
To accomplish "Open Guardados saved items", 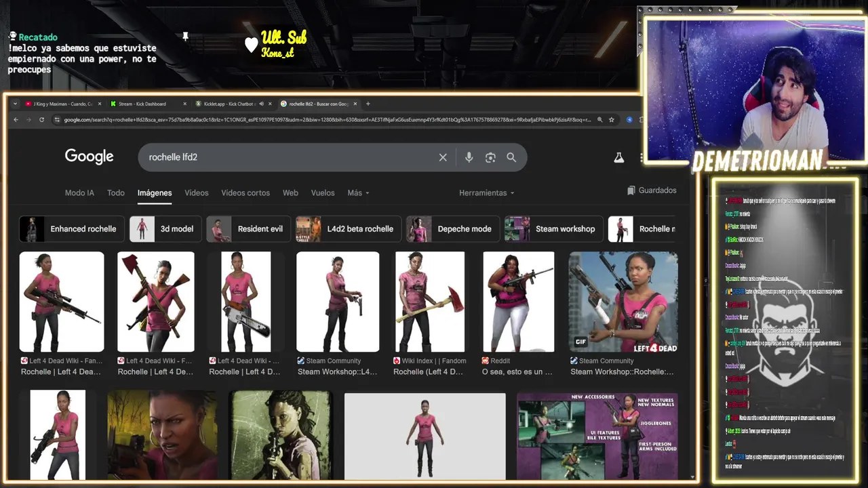I will tap(652, 190).
